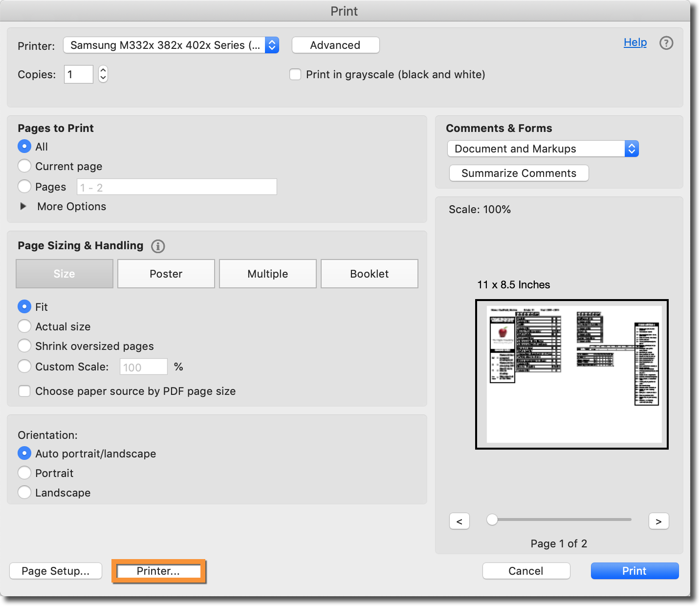Click the Advanced button
Image resolution: width=700 pixels, height=606 pixels.
[335, 45]
